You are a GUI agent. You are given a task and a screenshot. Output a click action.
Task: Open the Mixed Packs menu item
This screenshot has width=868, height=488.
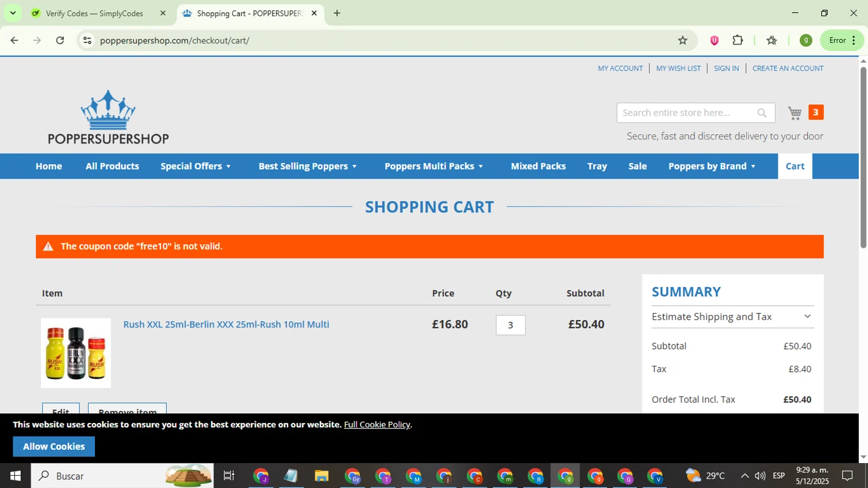[x=538, y=166]
